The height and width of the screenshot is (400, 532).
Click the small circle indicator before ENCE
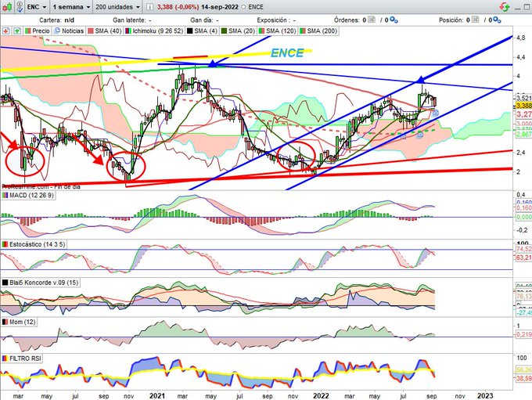click(x=243, y=7)
